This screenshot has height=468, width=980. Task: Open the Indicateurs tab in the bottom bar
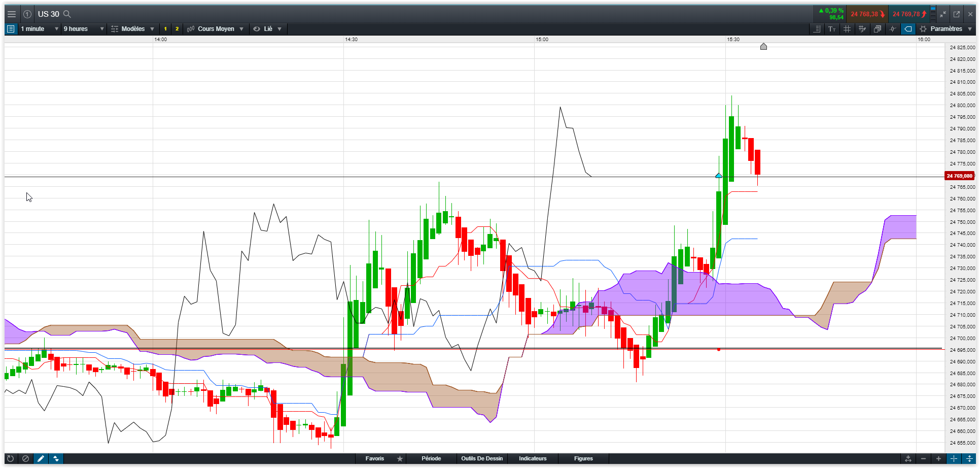tap(533, 459)
